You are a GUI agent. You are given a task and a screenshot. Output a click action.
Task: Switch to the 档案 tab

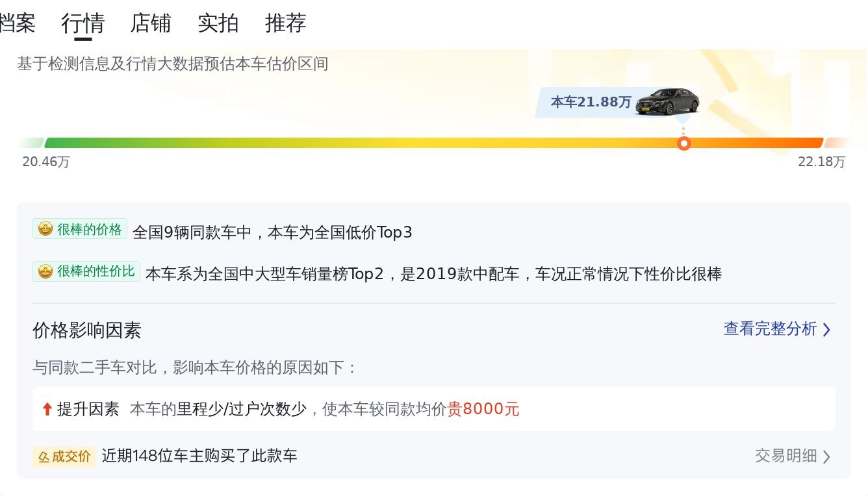(x=17, y=23)
